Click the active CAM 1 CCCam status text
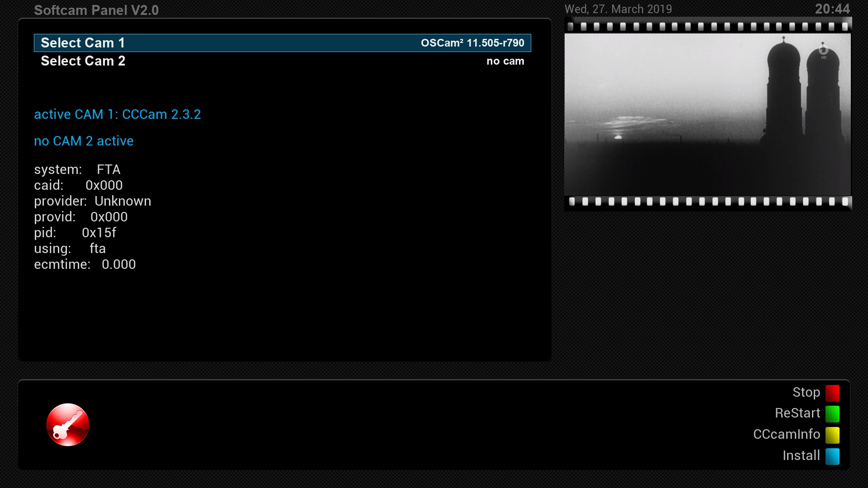868x488 pixels. pos(118,114)
